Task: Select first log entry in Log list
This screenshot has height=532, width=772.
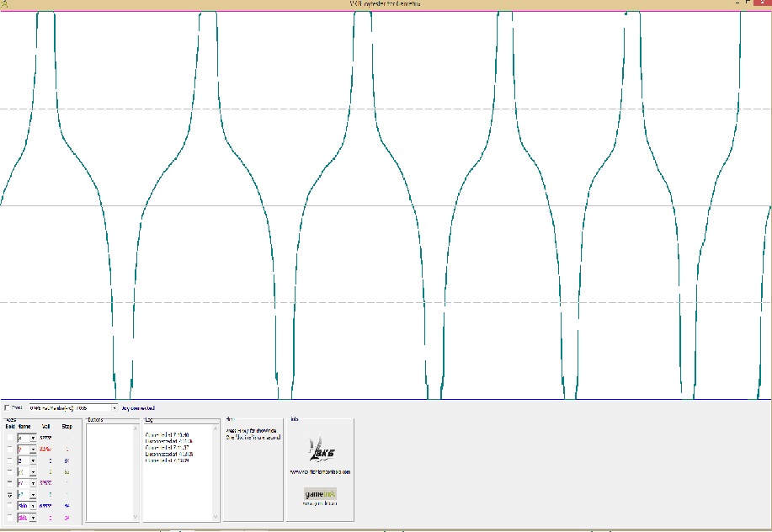Action: click(167, 435)
